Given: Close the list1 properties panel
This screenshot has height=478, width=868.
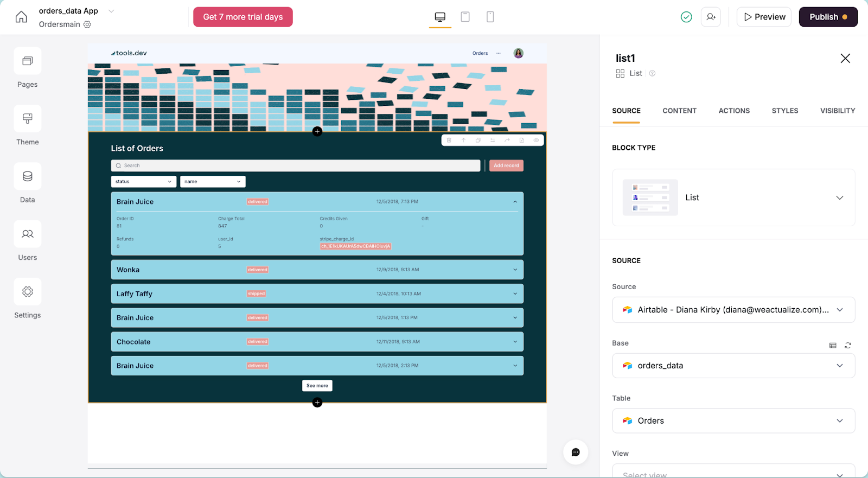Looking at the screenshot, I should [x=845, y=58].
